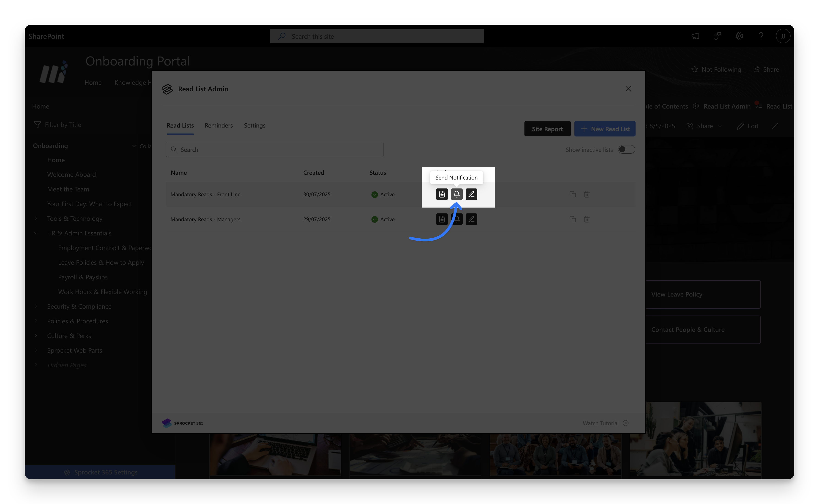819x504 pixels.
Task: Open report icon for Managers list
Action: coord(442,219)
